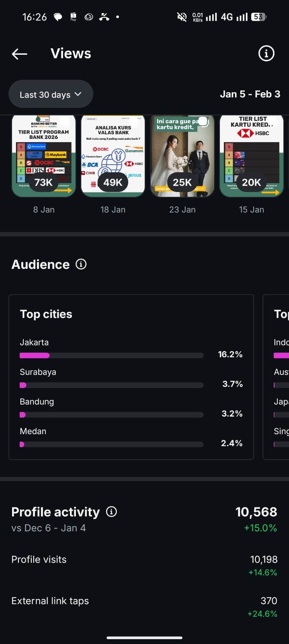Tap the battery indicator in status bar
Screen dimensions: 289x644
pyautogui.click(x=258, y=17)
